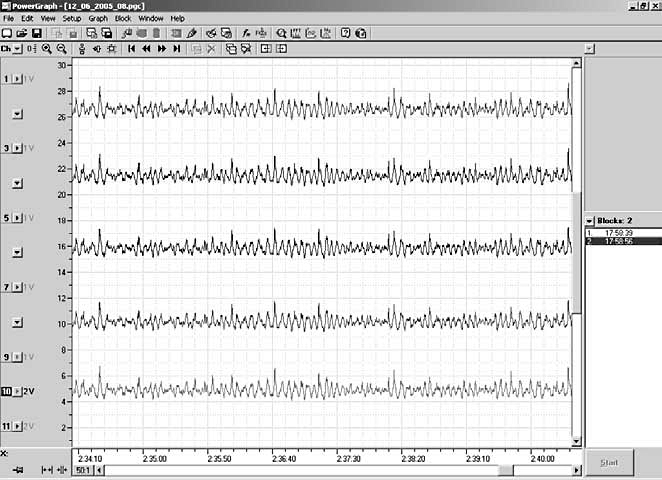
Task: Click the spectrum chart icon in top toolbar
Action: (296, 33)
